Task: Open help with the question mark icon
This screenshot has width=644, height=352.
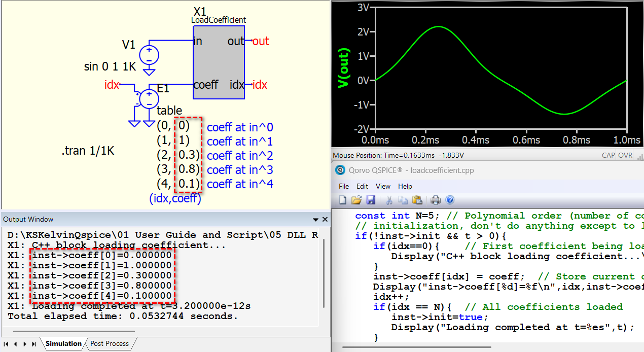Action: point(449,200)
